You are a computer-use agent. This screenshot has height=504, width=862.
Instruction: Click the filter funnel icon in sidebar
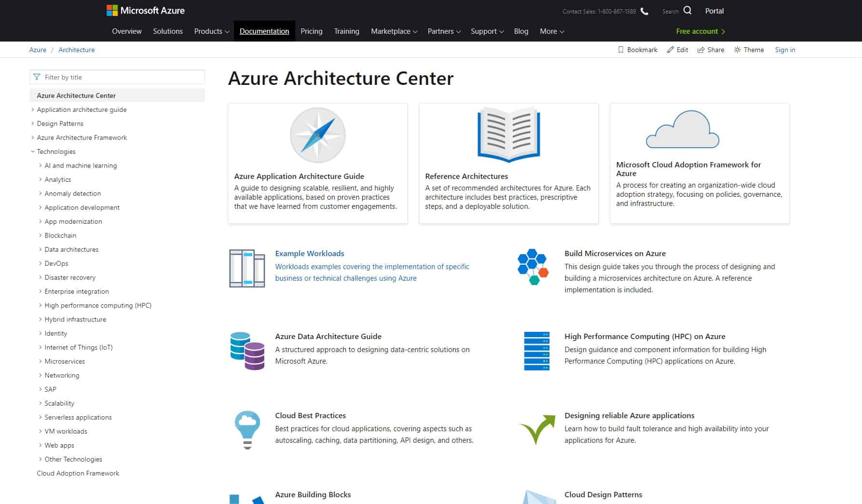click(x=37, y=77)
